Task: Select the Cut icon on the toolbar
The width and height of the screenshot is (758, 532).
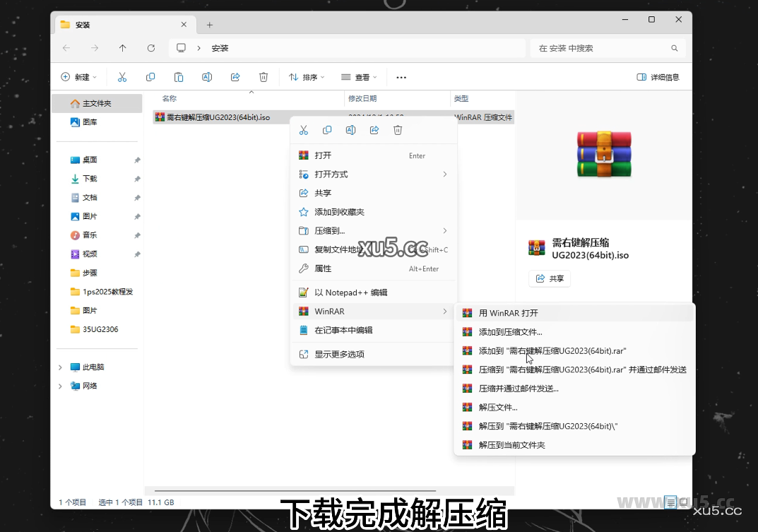Action: coord(122,77)
